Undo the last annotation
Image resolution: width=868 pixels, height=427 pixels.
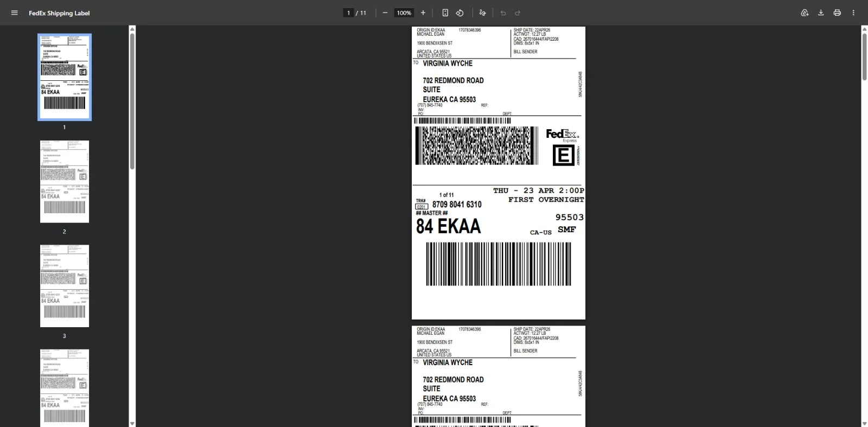(503, 13)
